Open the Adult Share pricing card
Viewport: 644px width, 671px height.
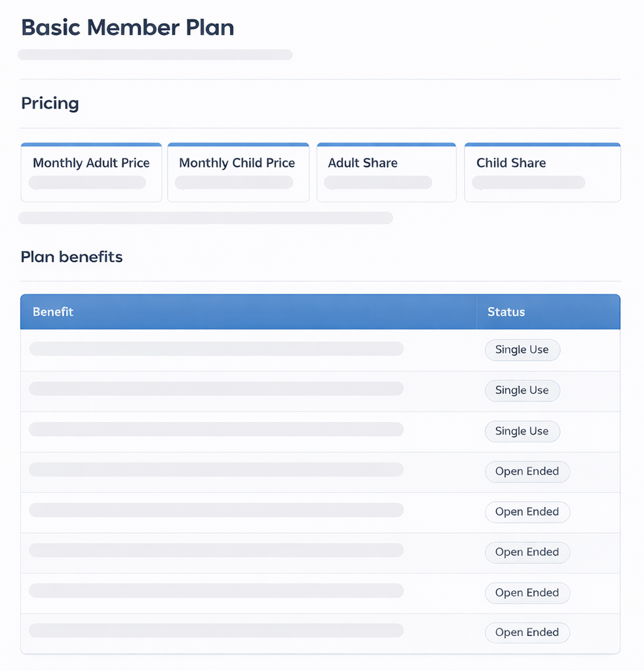tap(386, 172)
